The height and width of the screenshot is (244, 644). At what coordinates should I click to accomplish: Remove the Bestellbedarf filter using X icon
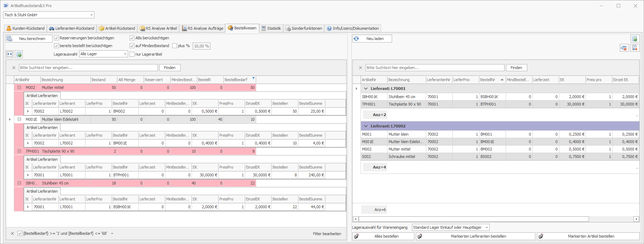[x=12, y=233]
